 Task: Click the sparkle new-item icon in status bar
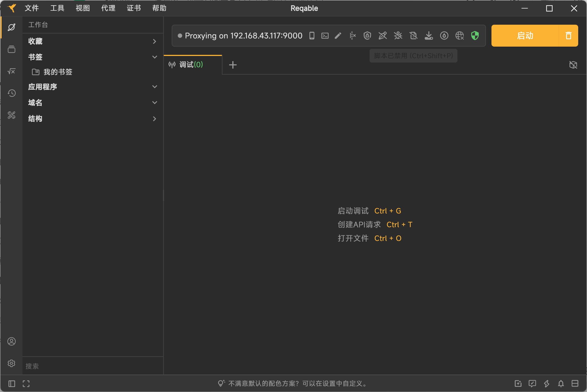pyautogui.click(x=518, y=383)
